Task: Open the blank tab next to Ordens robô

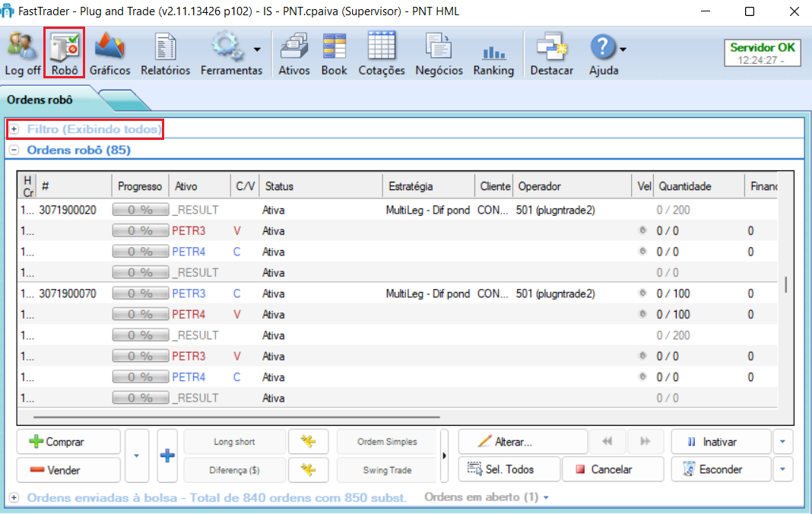Action: point(123,100)
